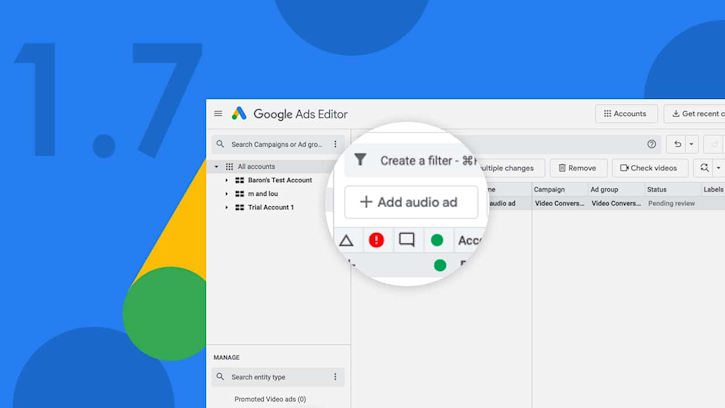
Task: Click the Video Convers... ad group cell
Action: 616,204
